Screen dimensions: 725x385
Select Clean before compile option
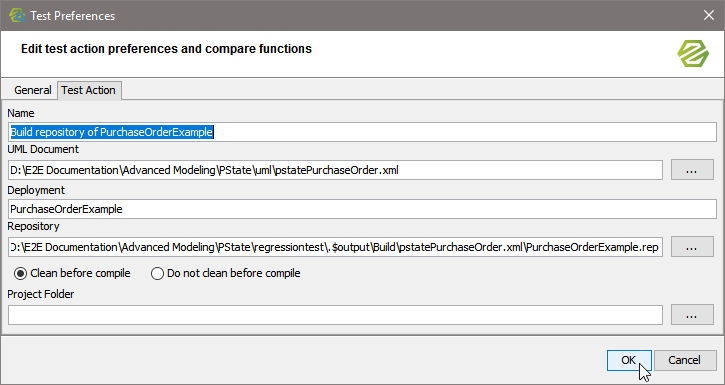point(20,274)
